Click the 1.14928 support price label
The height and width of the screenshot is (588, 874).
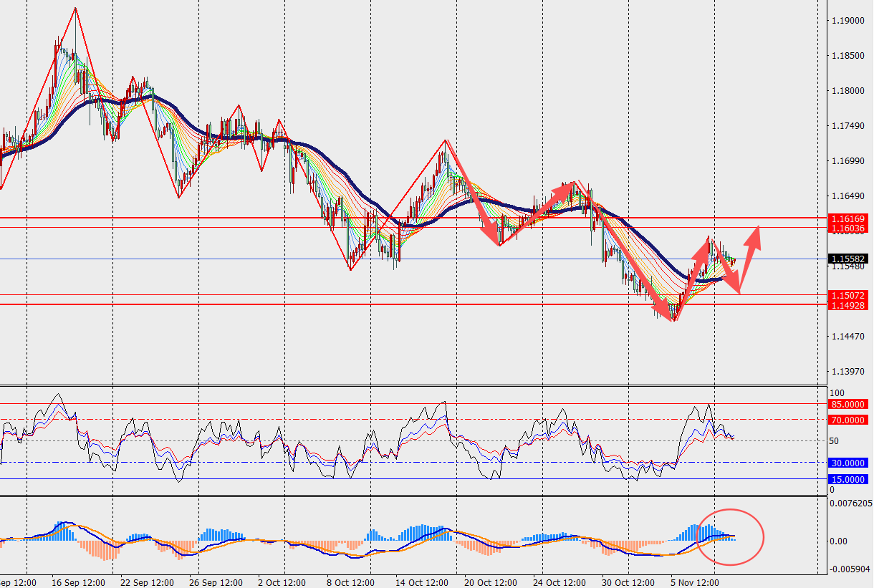[x=847, y=305]
